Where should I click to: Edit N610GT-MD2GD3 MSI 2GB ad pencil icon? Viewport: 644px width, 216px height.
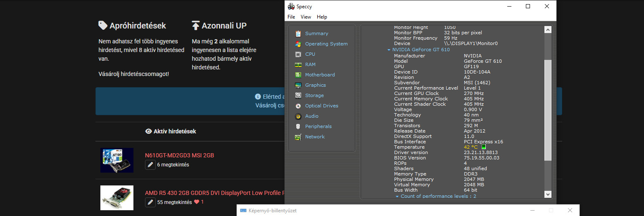150,165
